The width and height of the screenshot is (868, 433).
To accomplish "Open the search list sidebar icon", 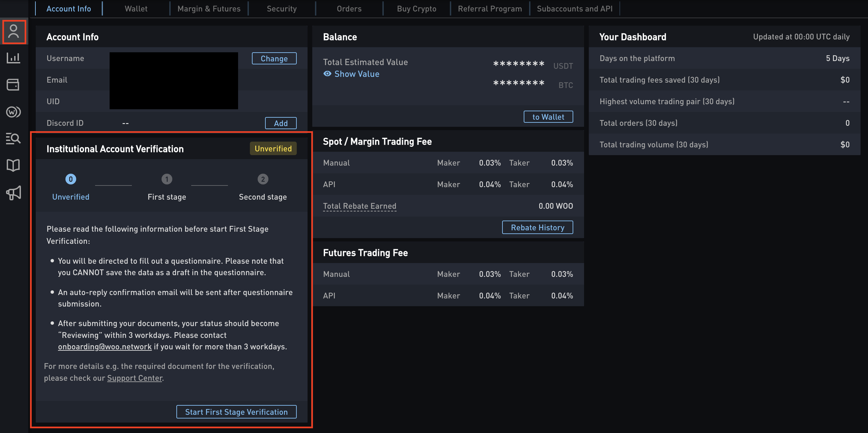I will point(13,138).
